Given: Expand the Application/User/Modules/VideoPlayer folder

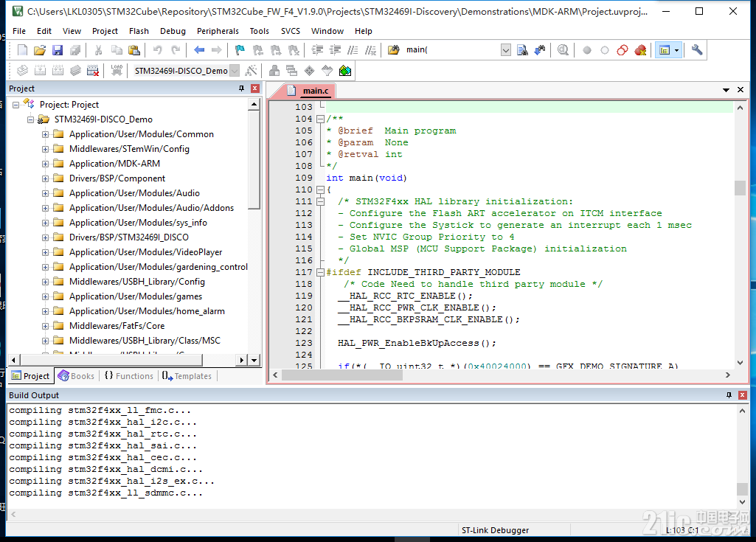Looking at the screenshot, I should click(x=45, y=253).
